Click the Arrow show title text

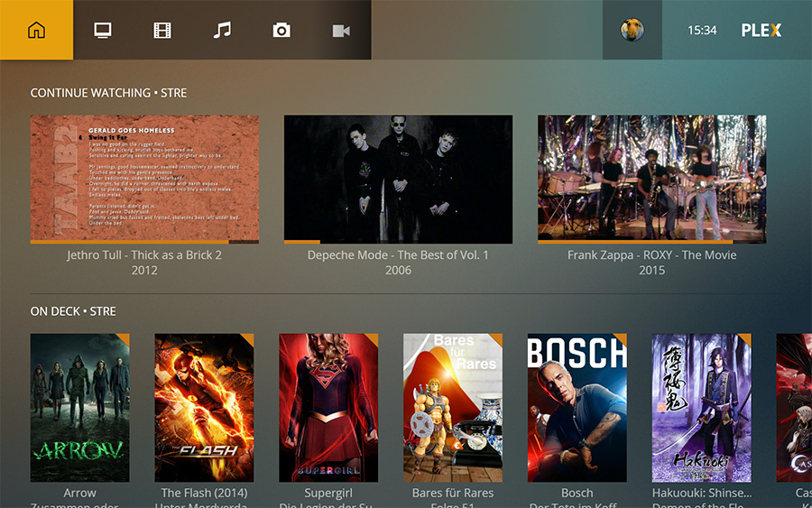[79, 493]
